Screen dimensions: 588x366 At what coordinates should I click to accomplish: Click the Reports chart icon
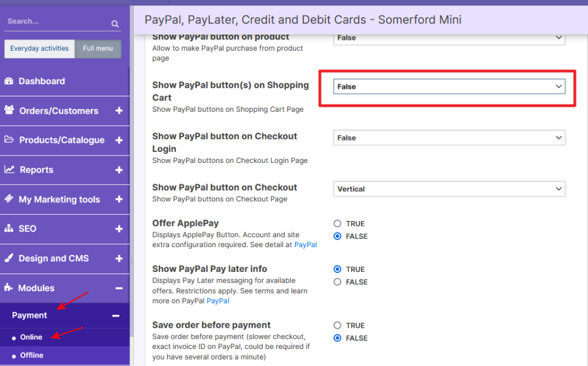[x=9, y=169]
